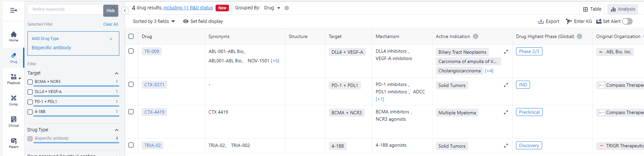This screenshot has height=156, width=644.
Task: Switch to the Analysis tab
Action: coord(623,9)
